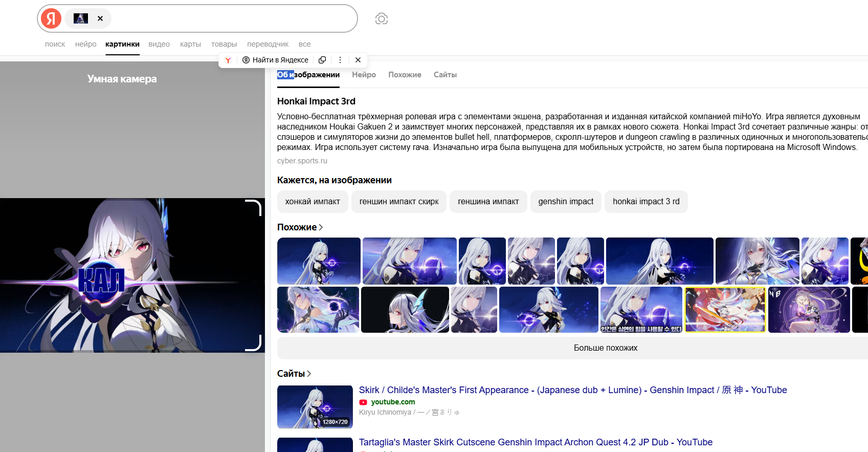Open the переводчик tab

pyautogui.click(x=268, y=44)
